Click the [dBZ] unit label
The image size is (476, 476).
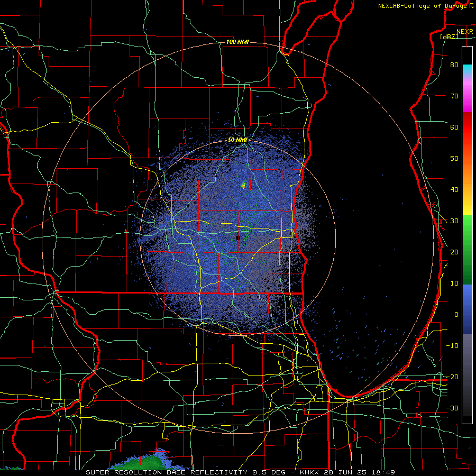(x=449, y=37)
